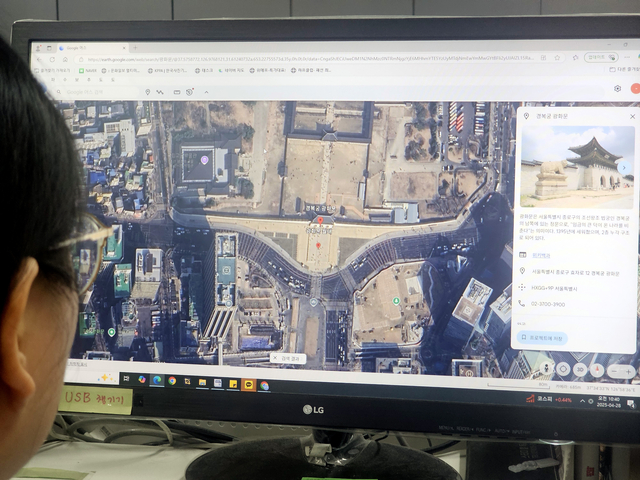Select the Google Earth browser tab
The height and width of the screenshot is (480, 640).
click(93, 48)
